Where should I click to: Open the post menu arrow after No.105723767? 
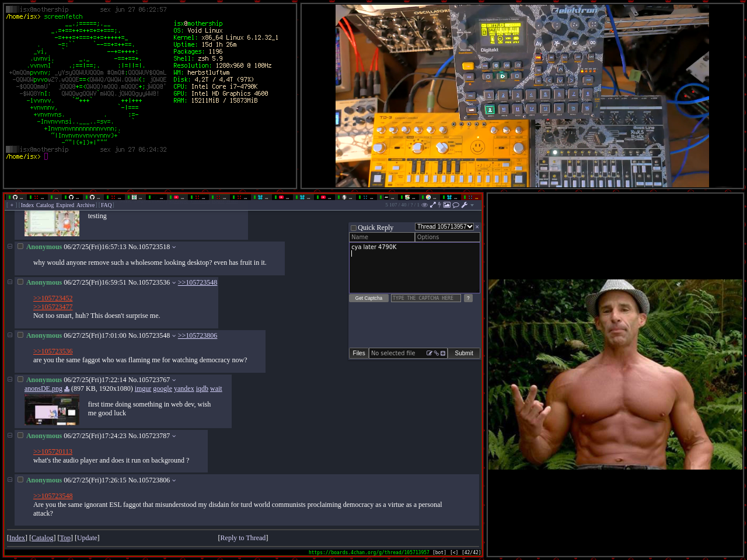(174, 380)
